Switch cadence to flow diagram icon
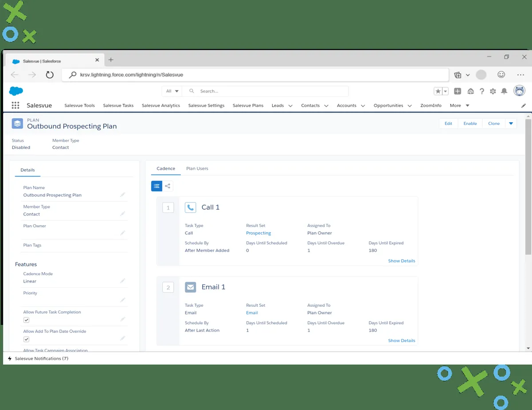Screen dimensions: 532x410 [x=168, y=186]
